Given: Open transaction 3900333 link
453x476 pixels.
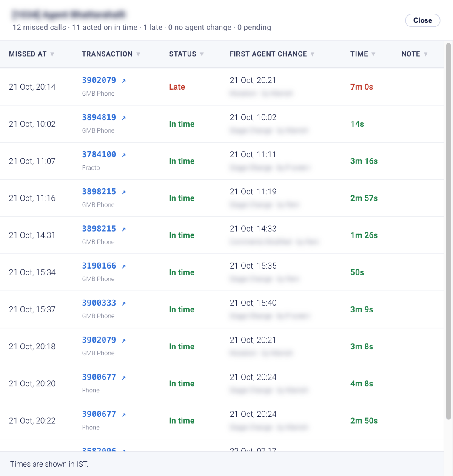Looking at the screenshot, I should click(99, 303).
